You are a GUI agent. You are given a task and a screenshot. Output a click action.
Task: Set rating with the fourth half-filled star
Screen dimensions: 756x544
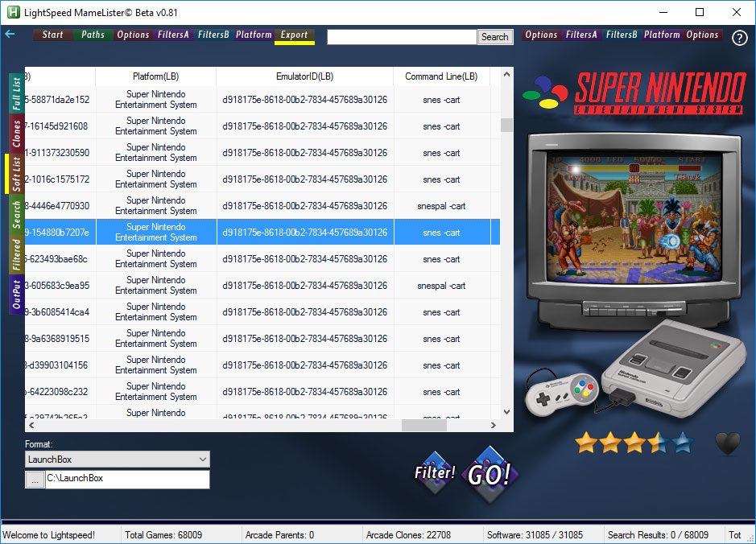pyautogui.click(x=659, y=443)
